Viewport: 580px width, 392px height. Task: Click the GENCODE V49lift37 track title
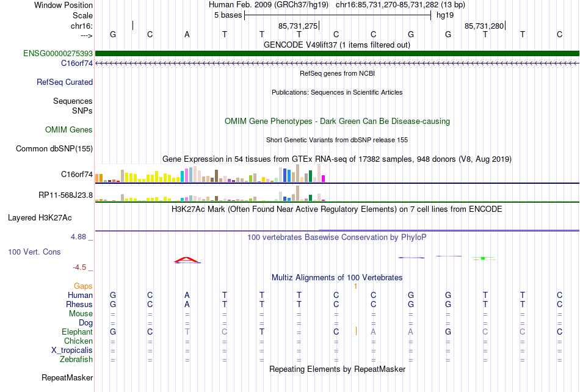(337, 45)
